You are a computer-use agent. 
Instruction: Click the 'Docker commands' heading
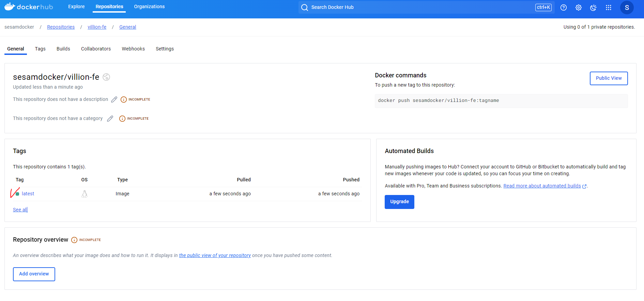coord(401,75)
